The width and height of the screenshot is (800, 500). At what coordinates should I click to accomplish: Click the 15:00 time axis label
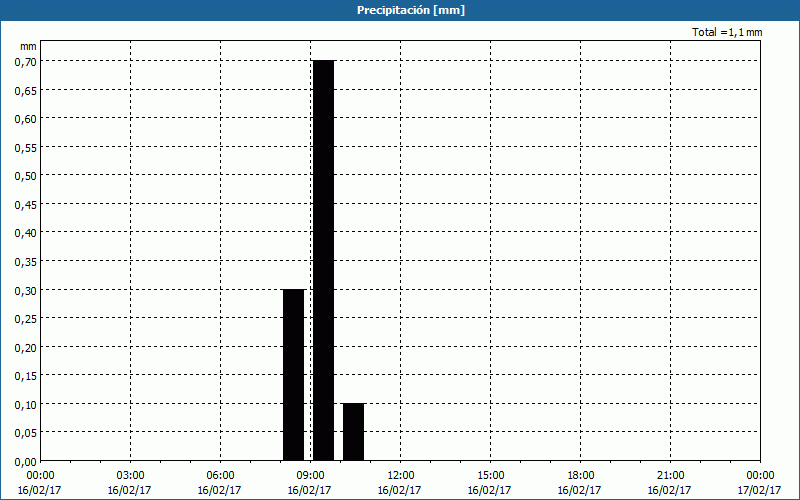coord(490,476)
